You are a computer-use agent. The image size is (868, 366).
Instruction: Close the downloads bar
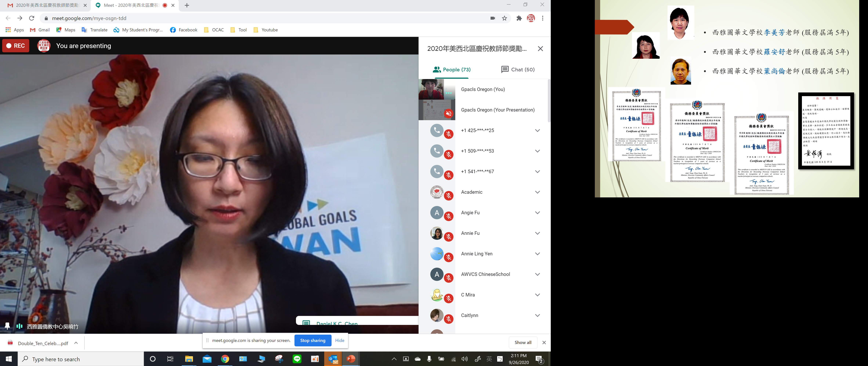(x=544, y=343)
